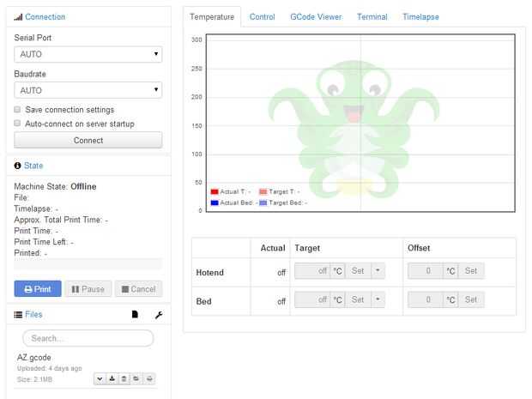Collapse the Connection panel header link

click(45, 17)
